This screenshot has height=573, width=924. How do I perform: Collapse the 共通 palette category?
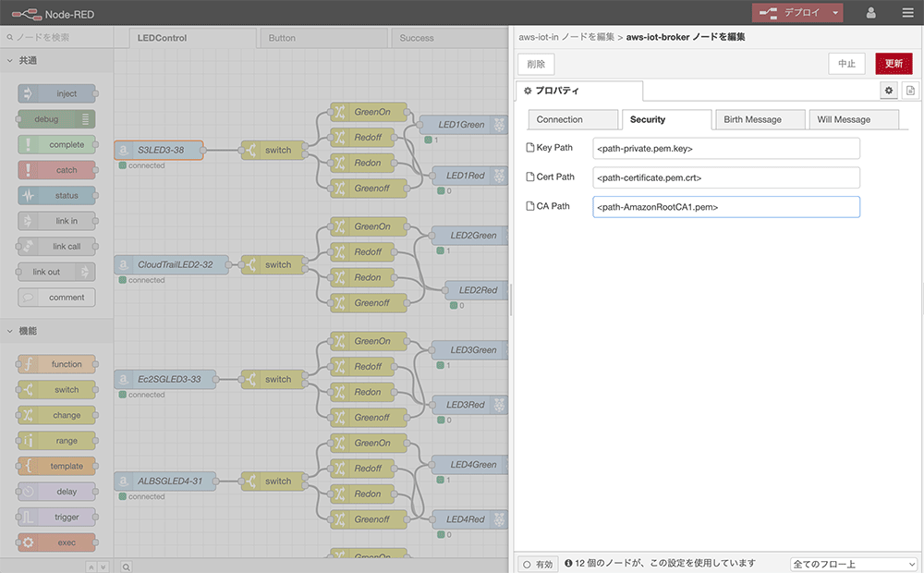coord(56,60)
